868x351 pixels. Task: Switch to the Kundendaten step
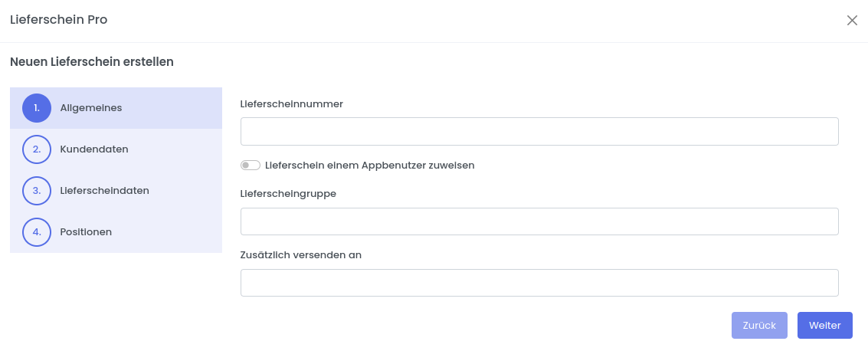(x=94, y=149)
